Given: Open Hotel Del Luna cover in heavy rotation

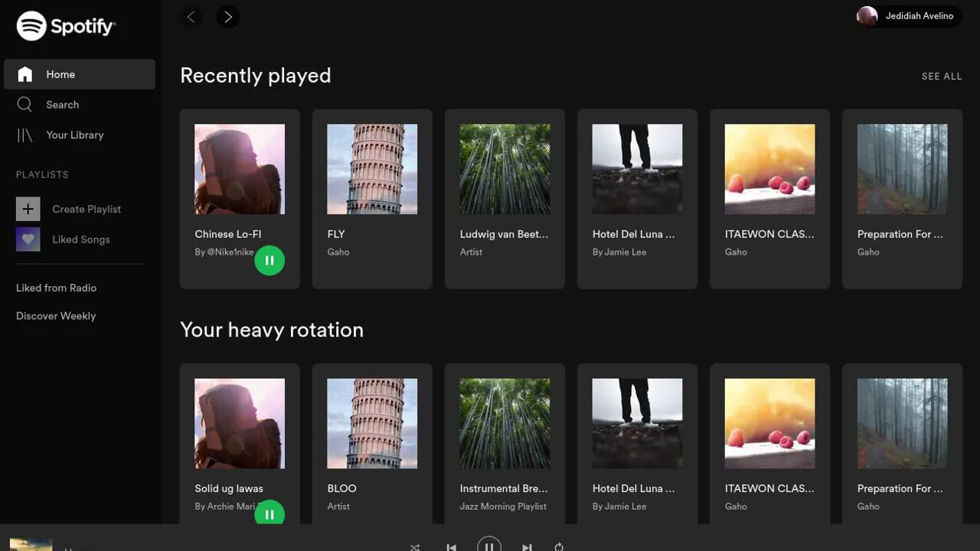Looking at the screenshot, I should 637,423.
